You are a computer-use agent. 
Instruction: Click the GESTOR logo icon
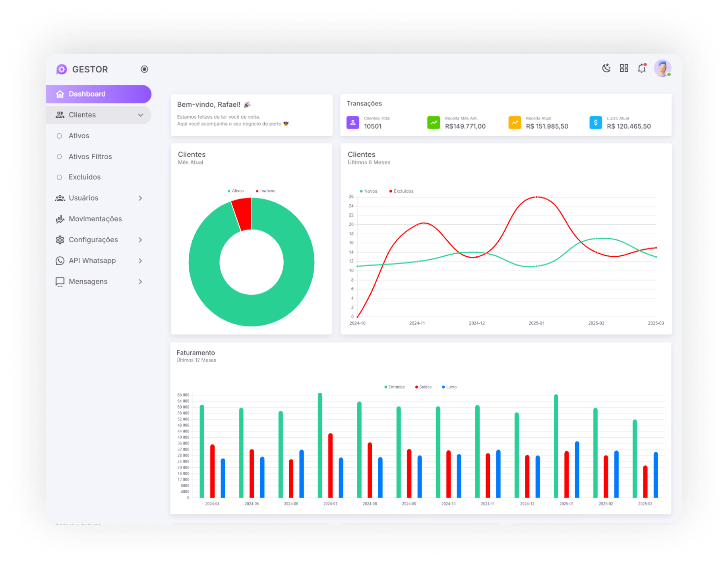pos(62,69)
